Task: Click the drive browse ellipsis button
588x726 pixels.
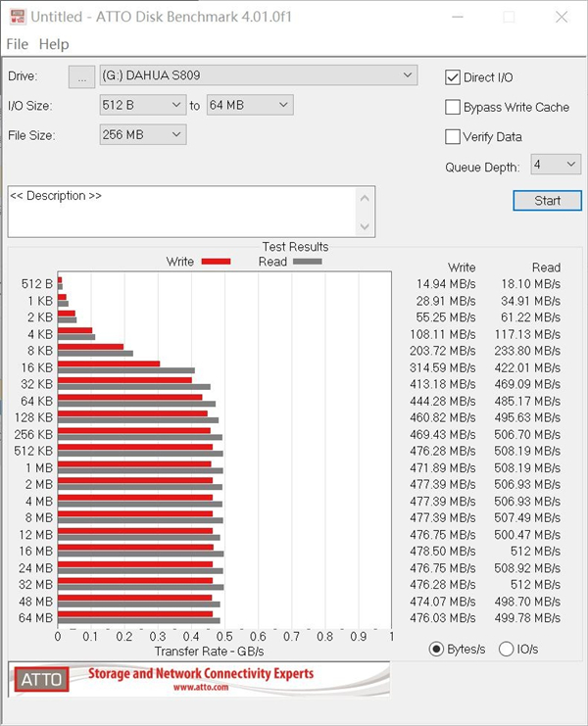Action: pyautogui.click(x=82, y=76)
